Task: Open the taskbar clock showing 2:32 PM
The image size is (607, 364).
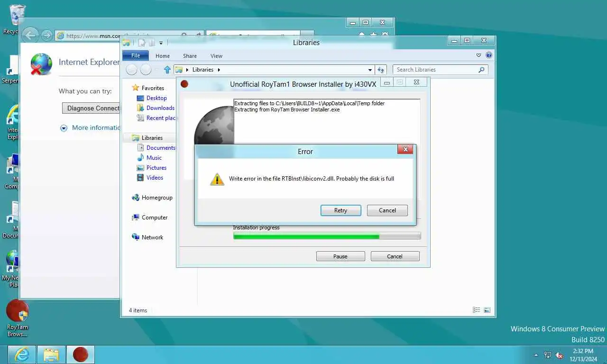Action: pyautogui.click(x=583, y=355)
